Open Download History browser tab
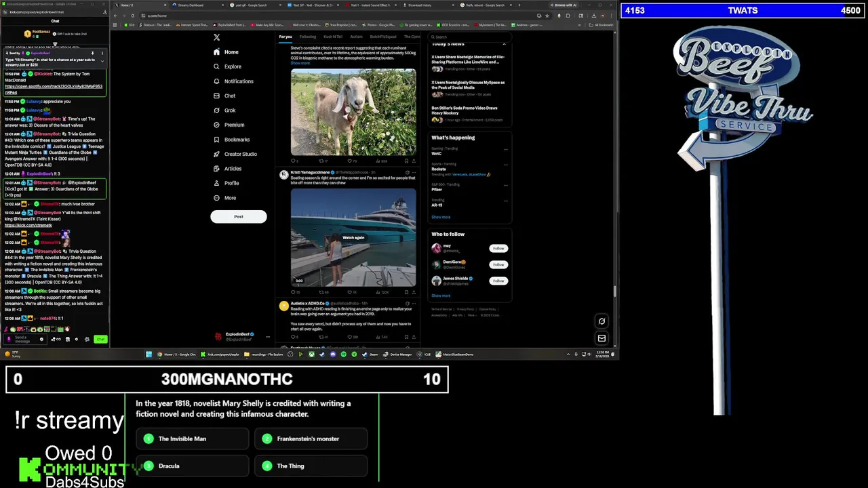The width and height of the screenshot is (868, 488). point(419,5)
